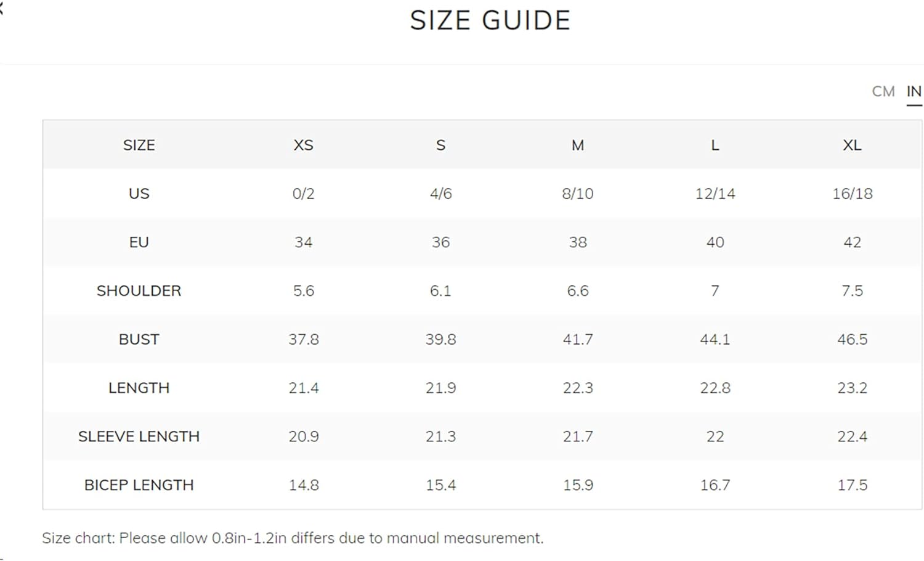Click US size 8/10 cell

coord(577,194)
